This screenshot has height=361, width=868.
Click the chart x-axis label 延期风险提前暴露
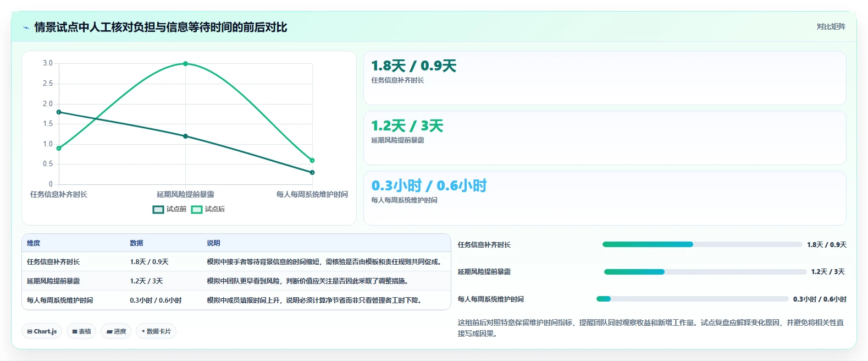pyautogui.click(x=185, y=194)
